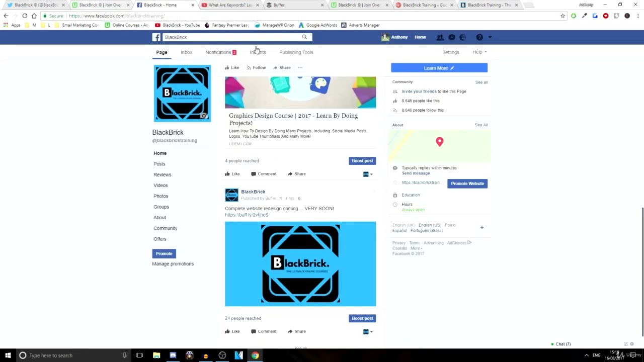Share the website redesign post

click(296, 331)
